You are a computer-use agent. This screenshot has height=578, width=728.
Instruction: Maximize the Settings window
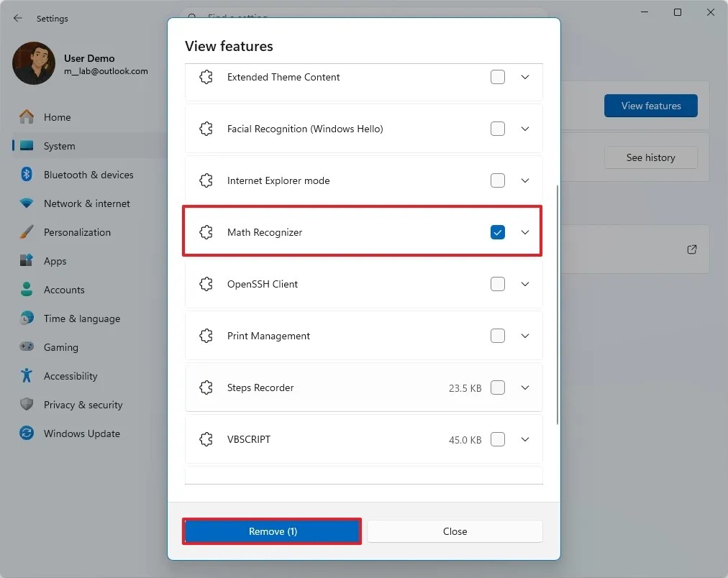[x=678, y=12]
